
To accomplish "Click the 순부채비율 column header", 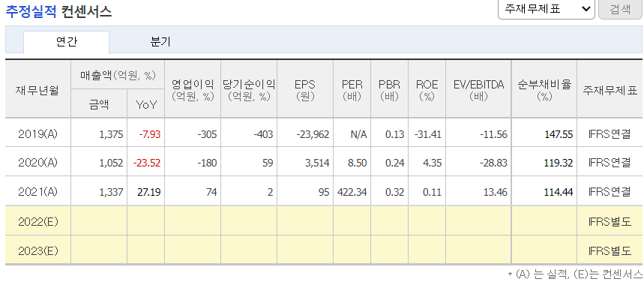I will point(544,90).
